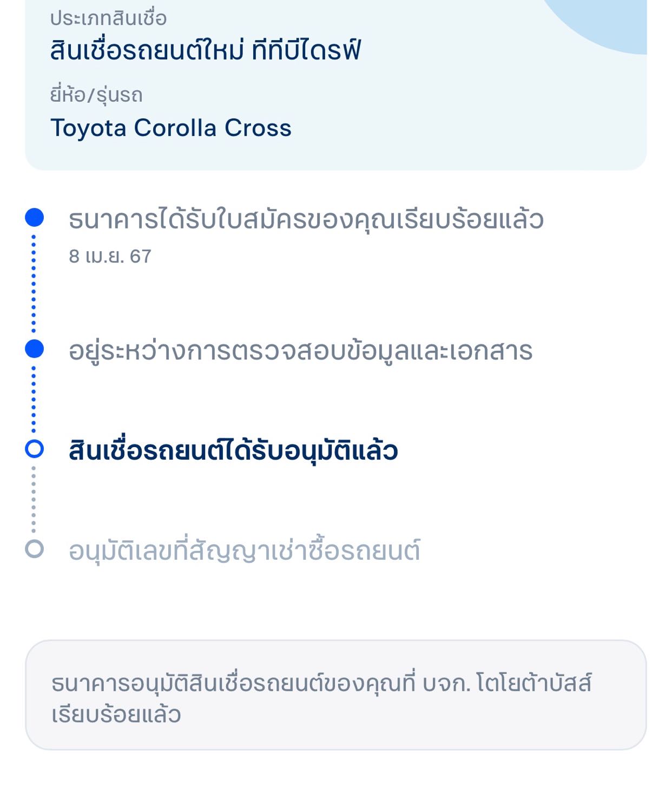Click the Toyota Corolla Cross model text
The width and height of the screenshot is (672, 812).
click(x=171, y=128)
